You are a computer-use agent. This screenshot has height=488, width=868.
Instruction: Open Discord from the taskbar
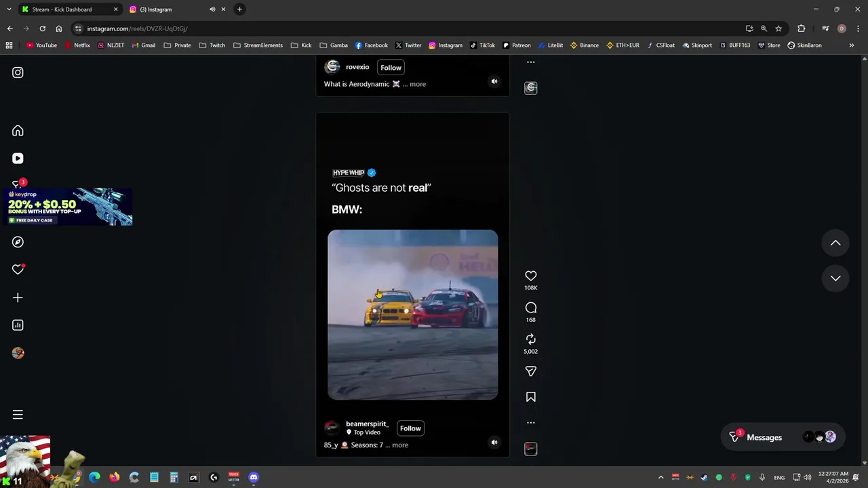point(254,478)
